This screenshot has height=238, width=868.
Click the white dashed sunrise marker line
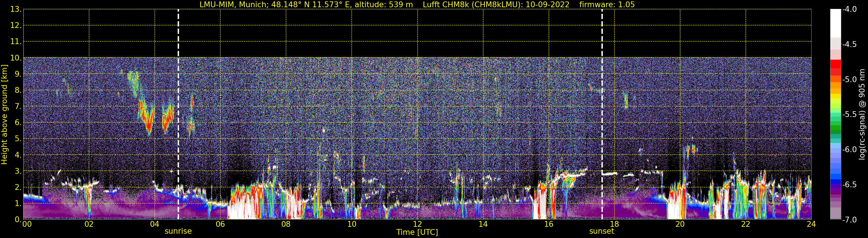(178, 114)
